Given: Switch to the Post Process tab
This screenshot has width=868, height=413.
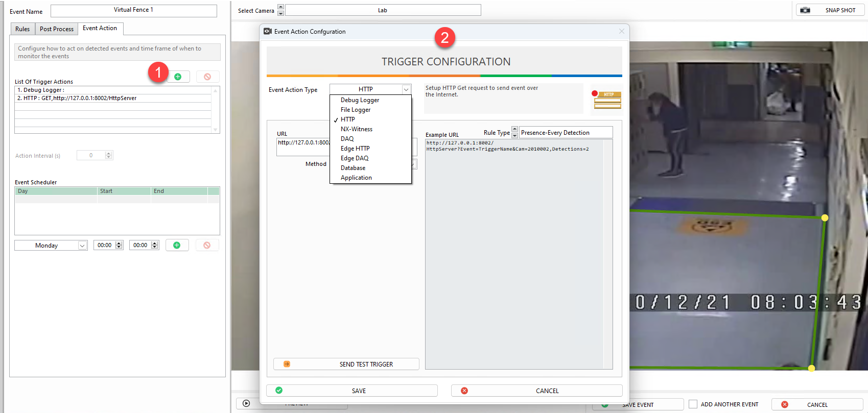Looking at the screenshot, I should [x=57, y=29].
